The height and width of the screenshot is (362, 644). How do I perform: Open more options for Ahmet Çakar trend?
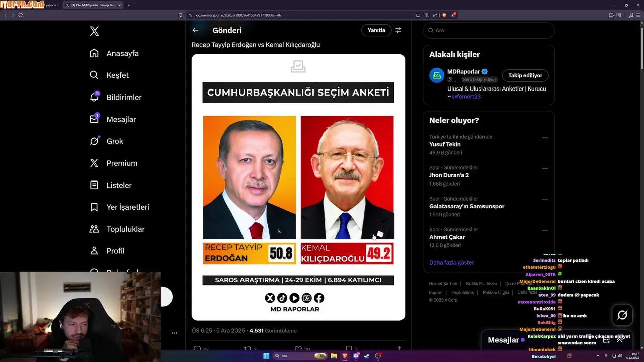pyautogui.click(x=545, y=230)
